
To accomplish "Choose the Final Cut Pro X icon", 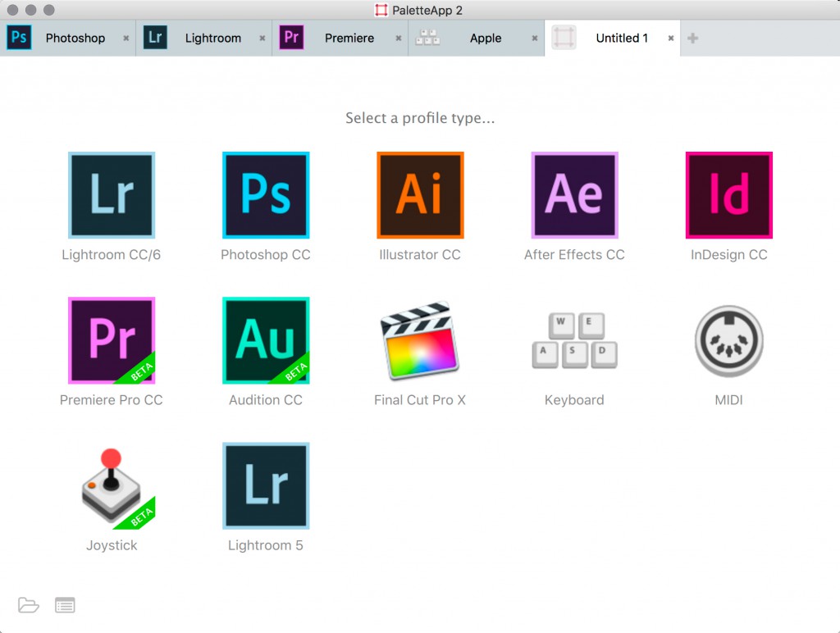I will pos(420,340).
